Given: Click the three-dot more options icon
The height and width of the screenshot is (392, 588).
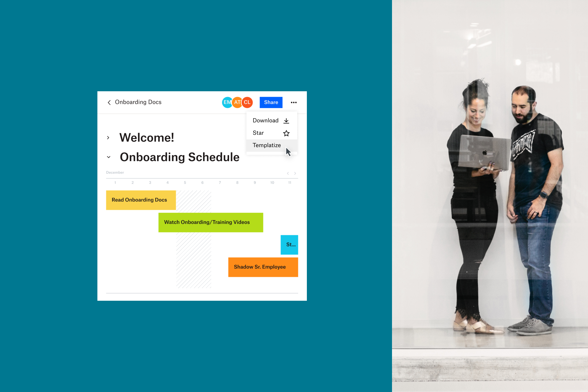Looking at the screenshot, I should [x=294, y=102].
